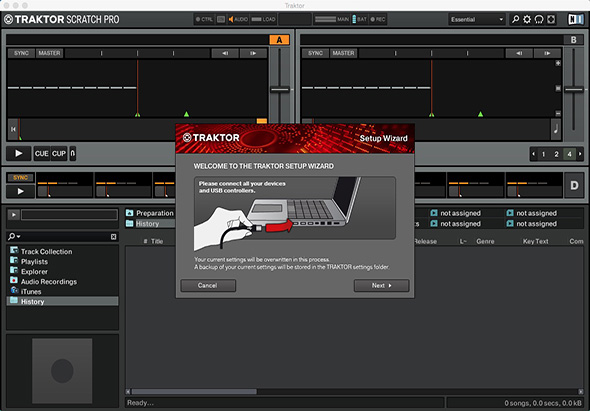The height and width of the screenshot is (411, 590).
Task: Toggle fullscreen icon in header
Action: coord(551,19)
